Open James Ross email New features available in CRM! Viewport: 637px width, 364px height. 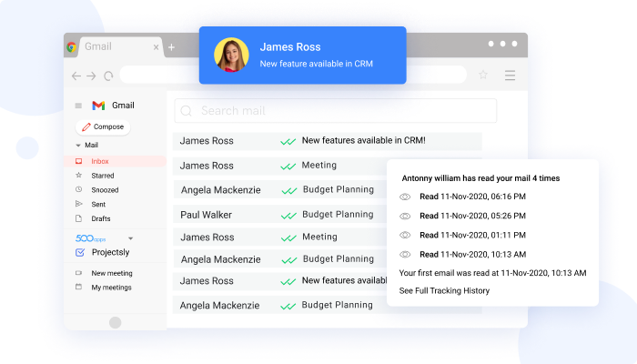[x=327, y=141]
